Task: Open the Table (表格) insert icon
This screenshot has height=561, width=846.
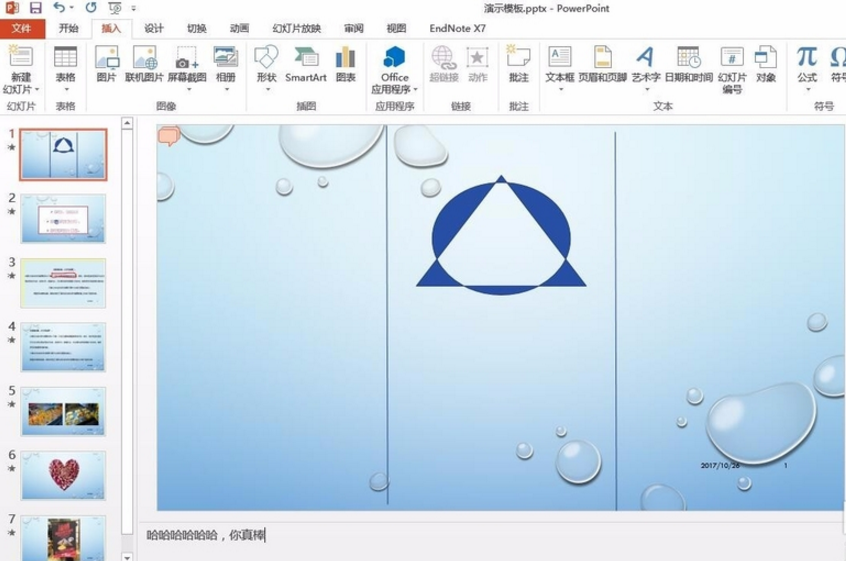Action: coord(65,57)
